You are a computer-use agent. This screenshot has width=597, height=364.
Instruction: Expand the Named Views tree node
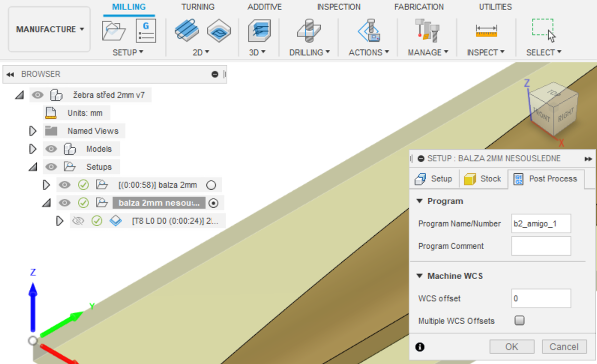(33, 131)
